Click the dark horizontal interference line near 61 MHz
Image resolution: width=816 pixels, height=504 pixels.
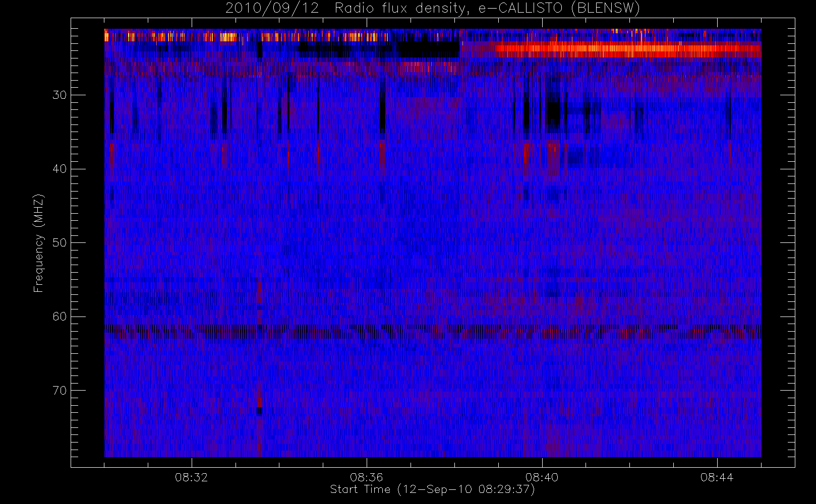coord(433,331)
